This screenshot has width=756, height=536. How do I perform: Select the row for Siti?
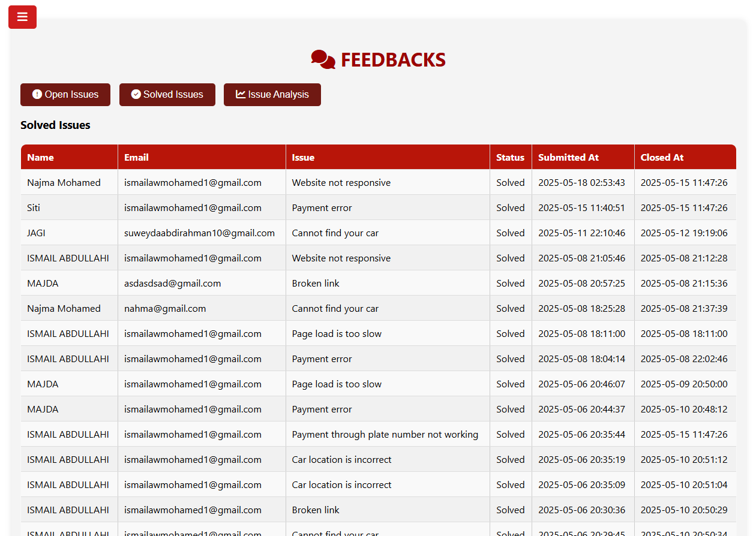pos(379,207)
